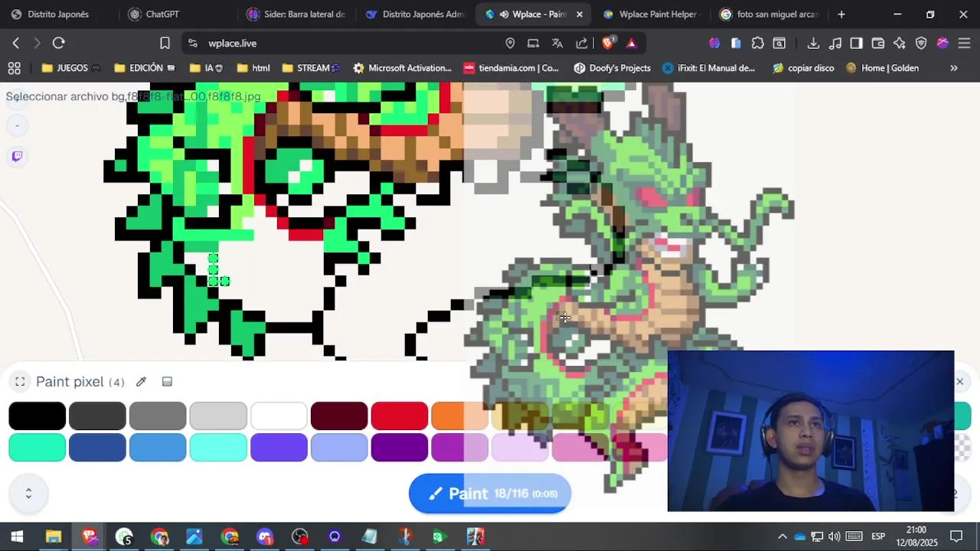Open the copiar disco bookmark
Viewport: 980px width, 551px height.
point(803,68)
